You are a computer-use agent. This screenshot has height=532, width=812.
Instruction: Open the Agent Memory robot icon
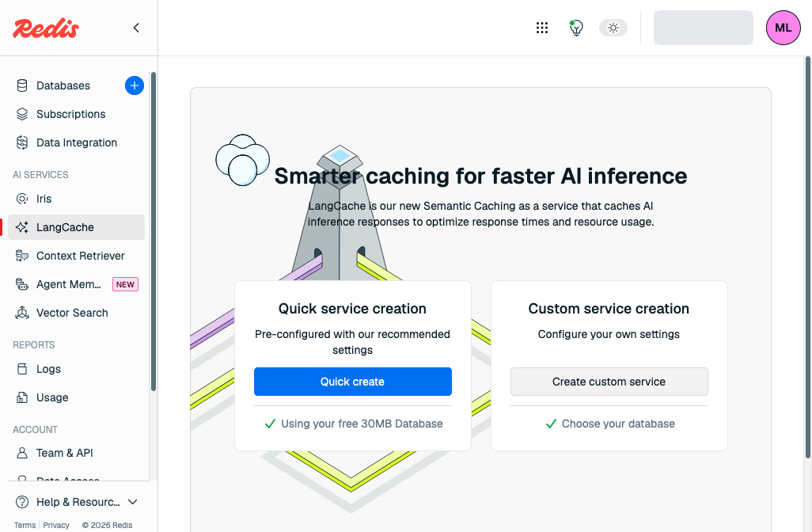click(x=21, y=284)
